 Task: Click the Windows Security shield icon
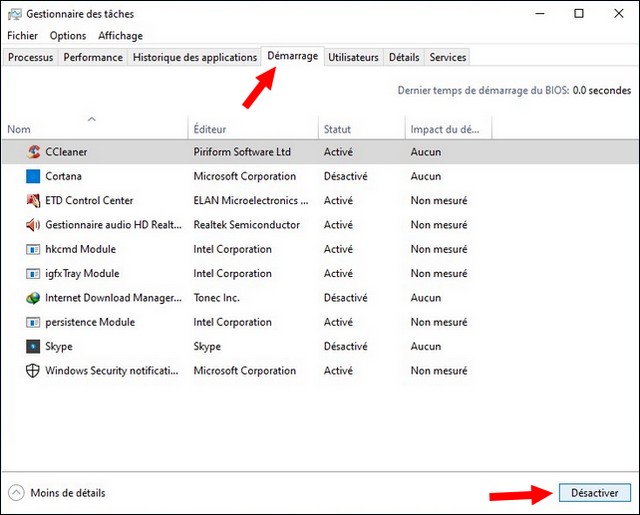tap(33, 371)
